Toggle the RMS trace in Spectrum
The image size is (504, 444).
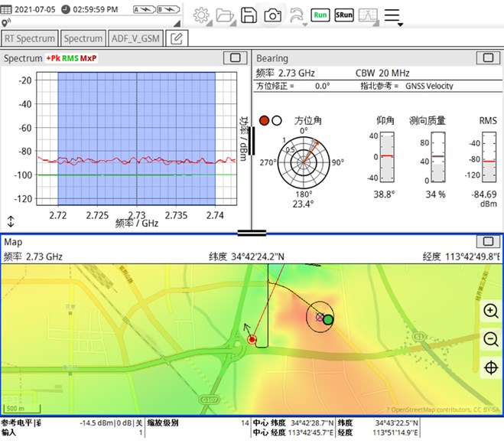click(x=70, y=58)
